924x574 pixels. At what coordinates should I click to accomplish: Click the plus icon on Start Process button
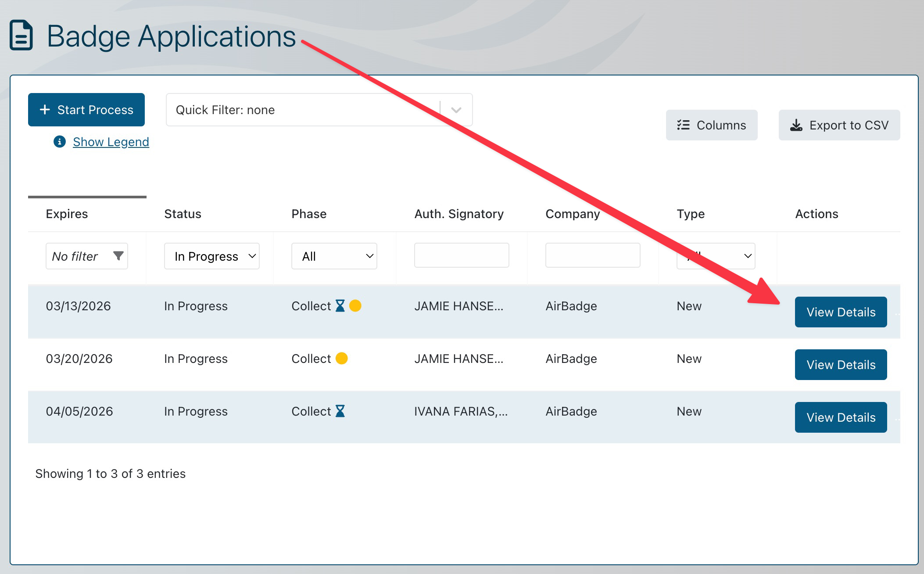tap(45, 110)
